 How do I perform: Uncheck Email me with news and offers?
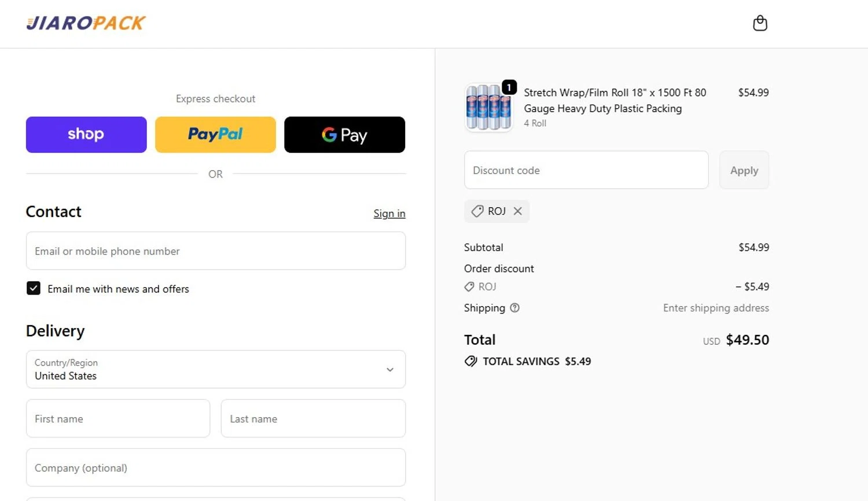[34, 288]
